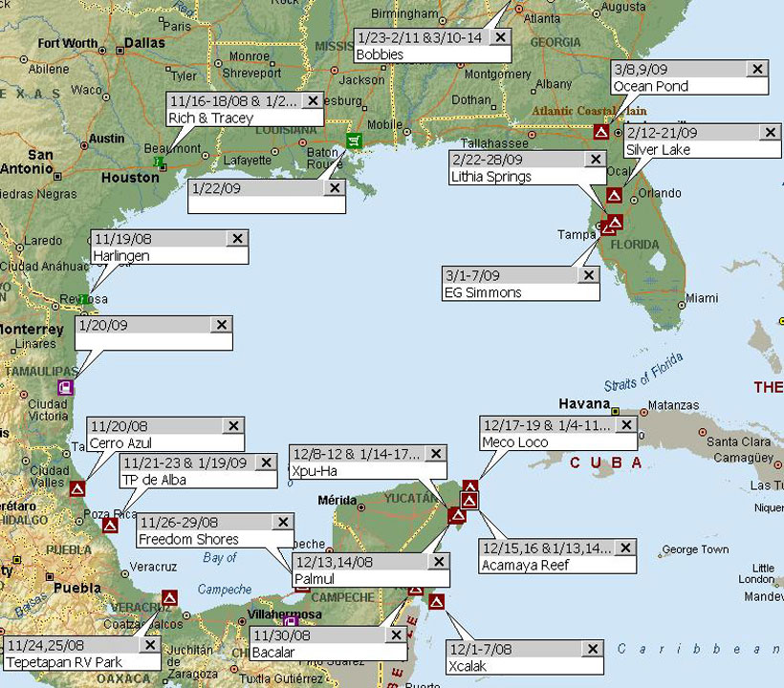Click the Silver Lake campsite marker near Ocala

click(614, 195)
